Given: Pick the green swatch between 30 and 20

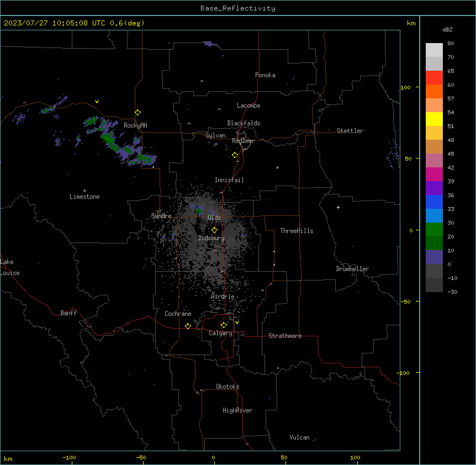Looking at the screenshot, I should tap(434, 230).
